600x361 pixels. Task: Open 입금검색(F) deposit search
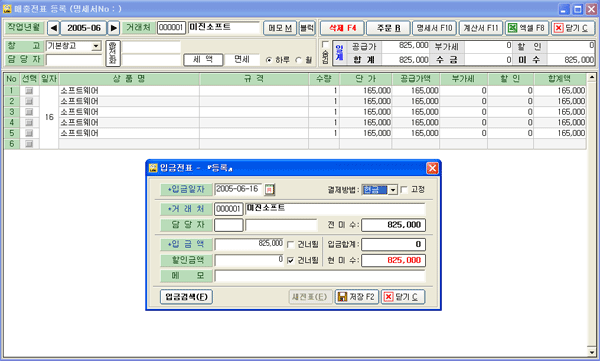pyautogui.click(x=186, y=297)
